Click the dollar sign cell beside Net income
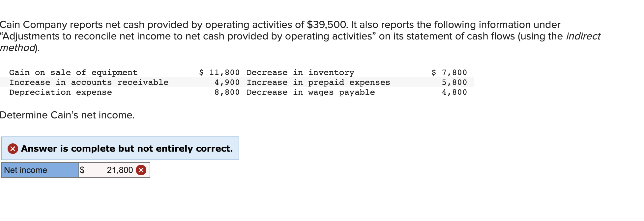The height and width of the screenshot is (221, 644). click(83, 170)
